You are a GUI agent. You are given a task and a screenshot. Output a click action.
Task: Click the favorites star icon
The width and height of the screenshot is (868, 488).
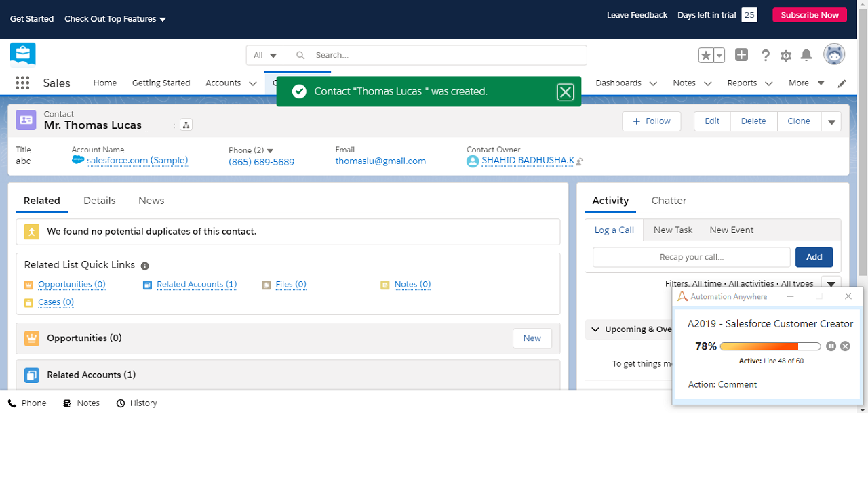click(x=705, y=56)
